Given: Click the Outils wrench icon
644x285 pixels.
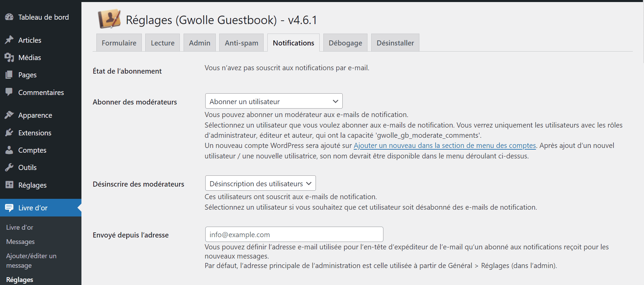Looking at the screenshot, I should pyautogui.click(x=9, y=167).
